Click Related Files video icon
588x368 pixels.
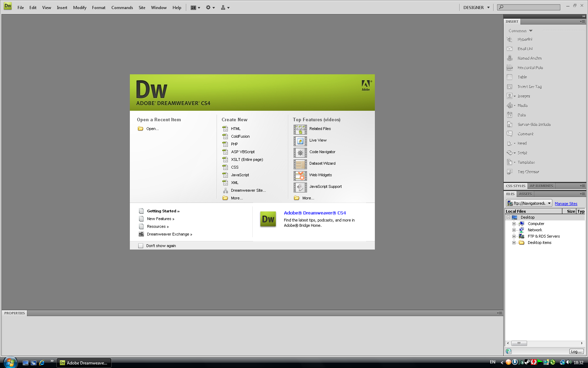click(300, 129)
